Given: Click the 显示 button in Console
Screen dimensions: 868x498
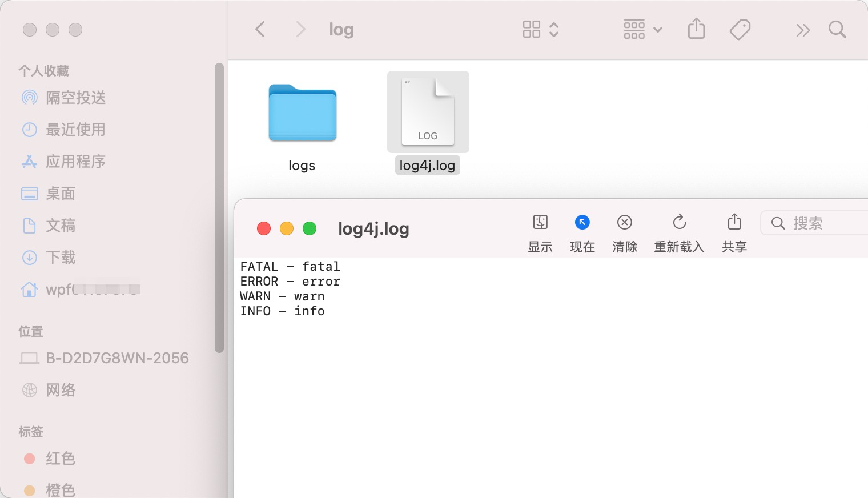Looking at the screenshot, I should tap(540, 234).
